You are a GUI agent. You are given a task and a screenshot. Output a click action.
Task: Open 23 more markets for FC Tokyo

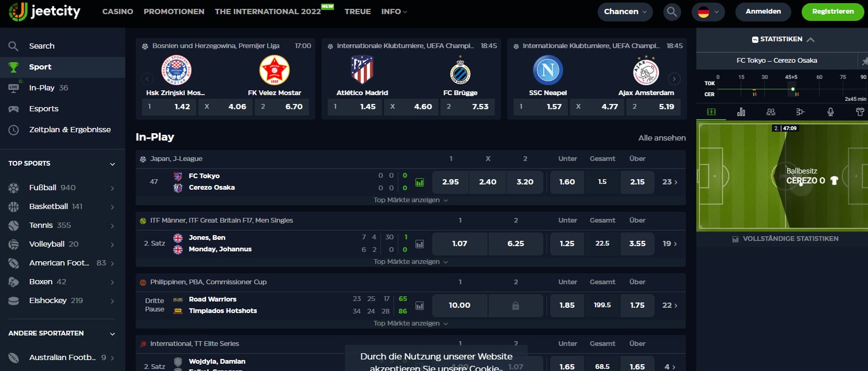coord(670,182)
